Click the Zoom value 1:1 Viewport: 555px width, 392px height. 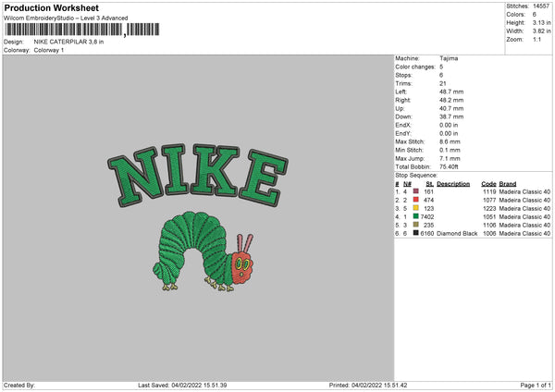[536, 39]
